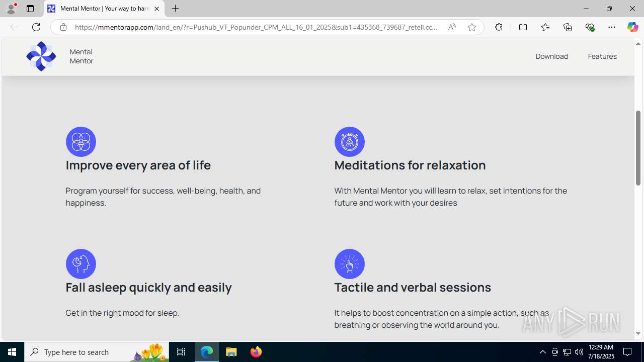The image size is (644, 362).
Task: Open Collections panel
Action: (568, 27)
